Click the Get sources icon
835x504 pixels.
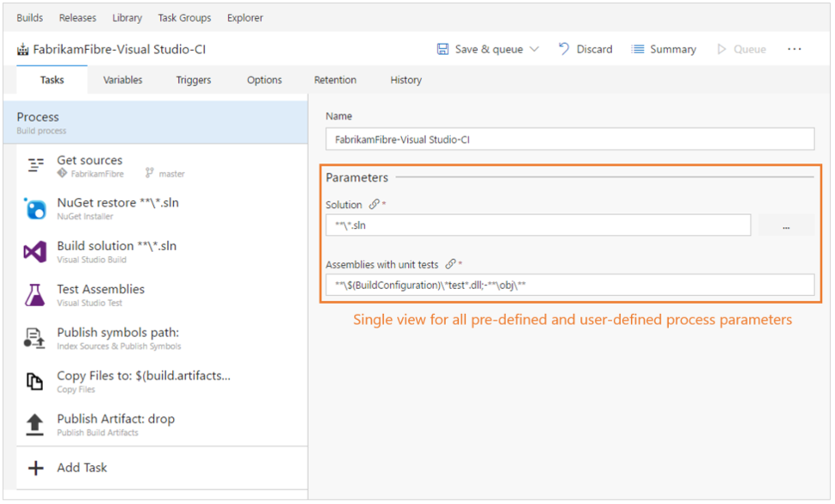[x=35, y=165]
